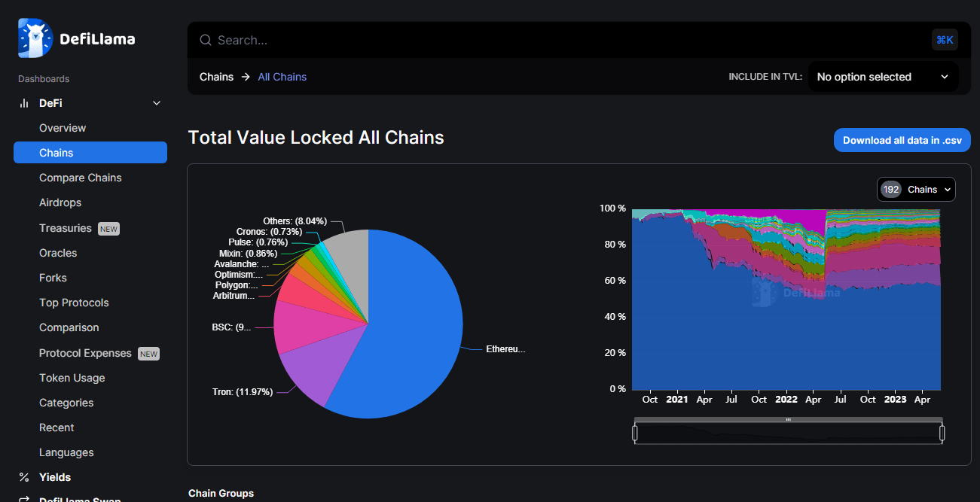
Task: Click the NEW badge beside Protocol Expenses
Action: tap(148, 354)
